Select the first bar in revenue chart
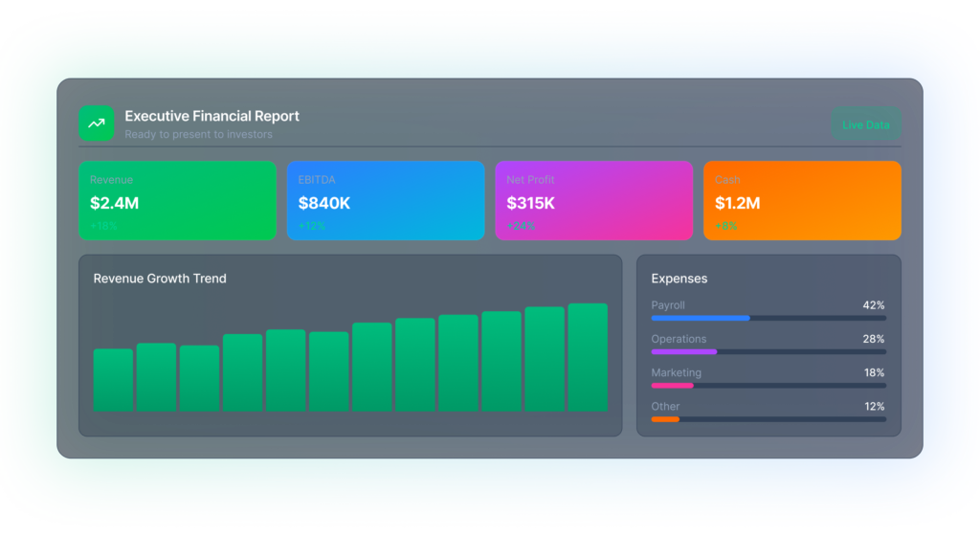The image size is (980, 537). coord(113,380)
